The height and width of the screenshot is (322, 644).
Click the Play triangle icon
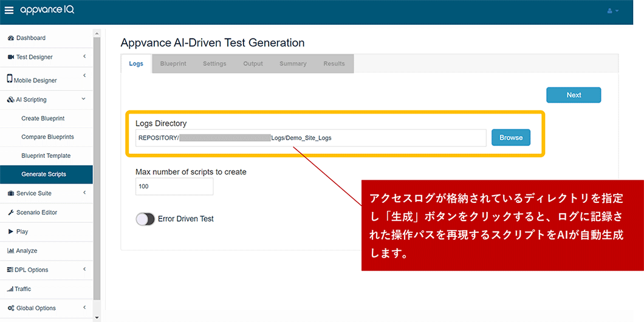(x=11, y=231)
